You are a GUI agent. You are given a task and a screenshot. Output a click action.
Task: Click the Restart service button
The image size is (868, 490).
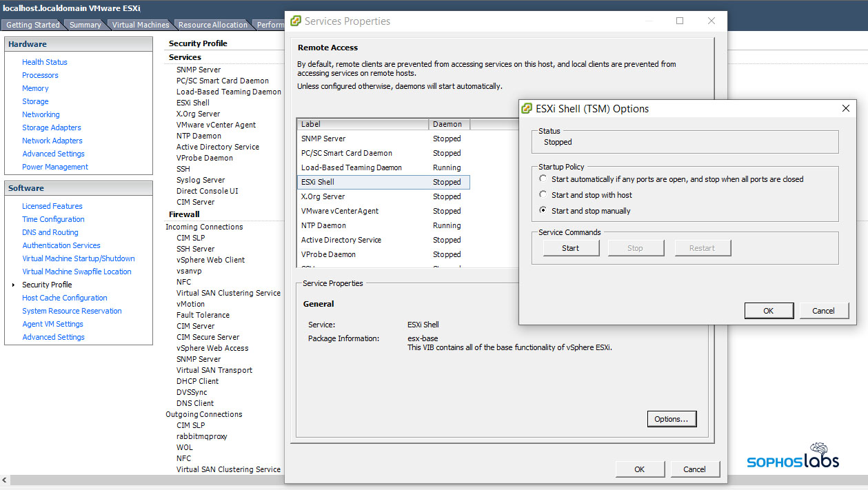point(702,248)
